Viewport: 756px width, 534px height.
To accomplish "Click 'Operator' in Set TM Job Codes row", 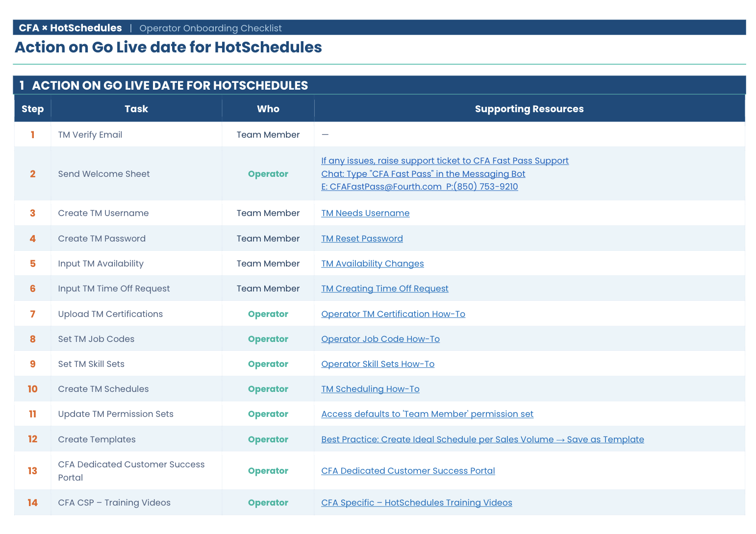I will (x=268, y=339).
